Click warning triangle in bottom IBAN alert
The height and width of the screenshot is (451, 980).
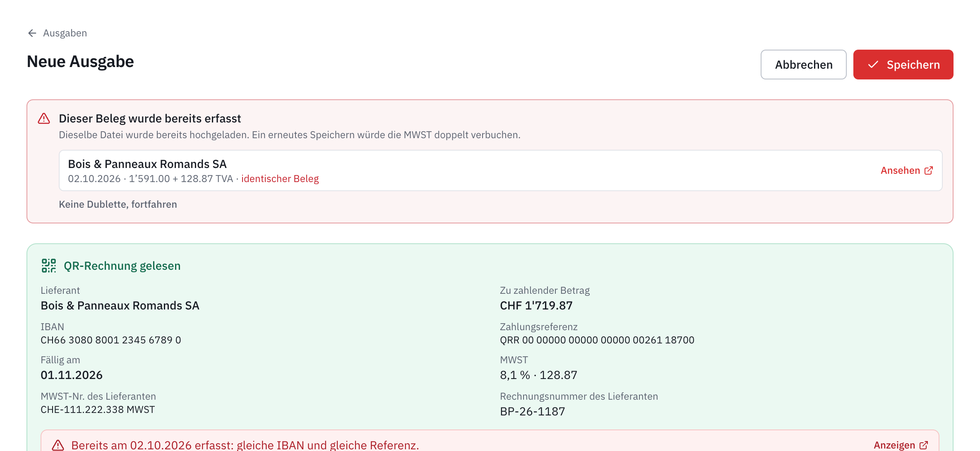(58, 445)
